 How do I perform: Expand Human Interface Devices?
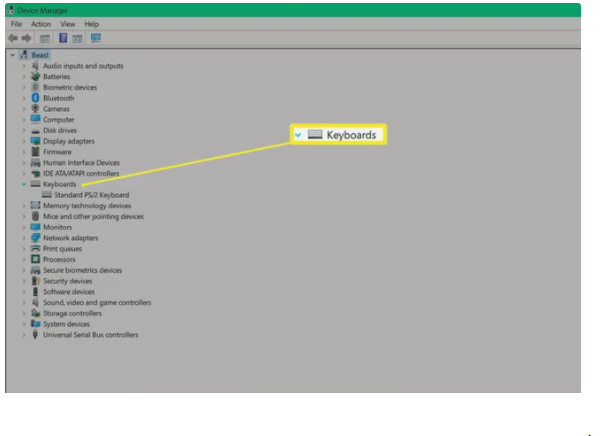[x=24, y=163]
